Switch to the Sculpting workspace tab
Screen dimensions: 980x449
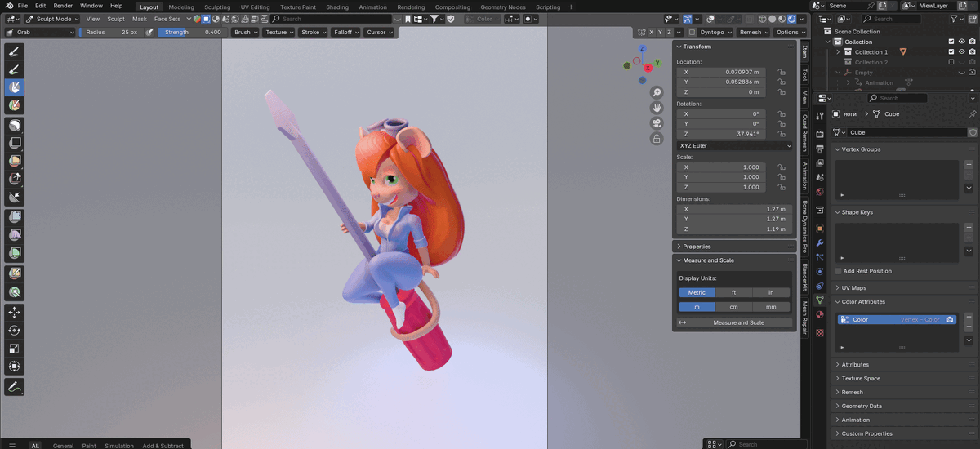217,7
